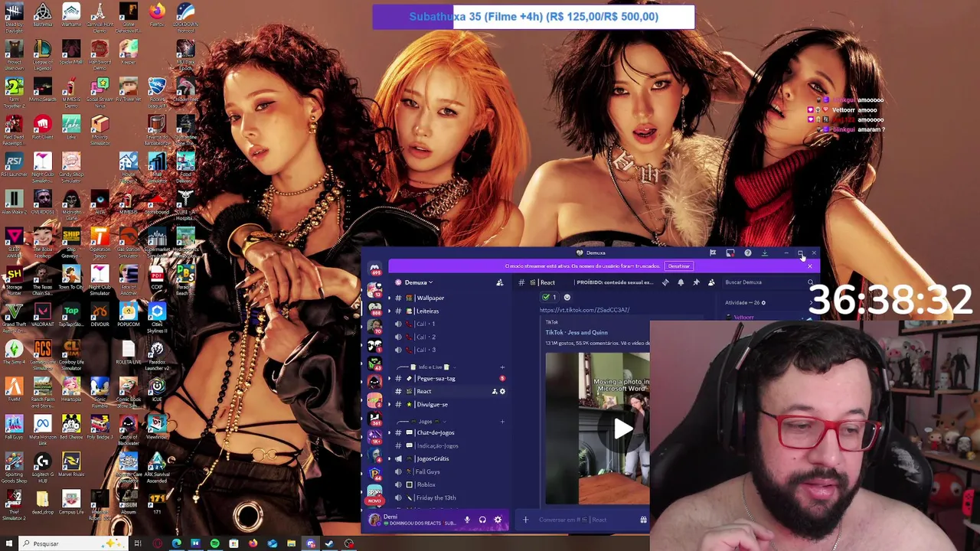Select dead_drop folder on desktop
The width and height of the screenshot is (980, 551).
pos(42,503)
